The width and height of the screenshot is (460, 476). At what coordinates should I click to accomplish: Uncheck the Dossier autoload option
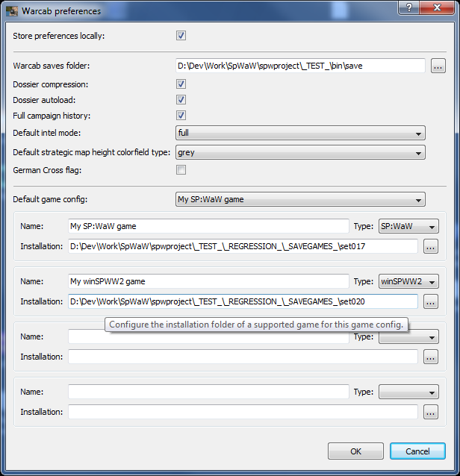pyautogui.click(x=181, y=100)
